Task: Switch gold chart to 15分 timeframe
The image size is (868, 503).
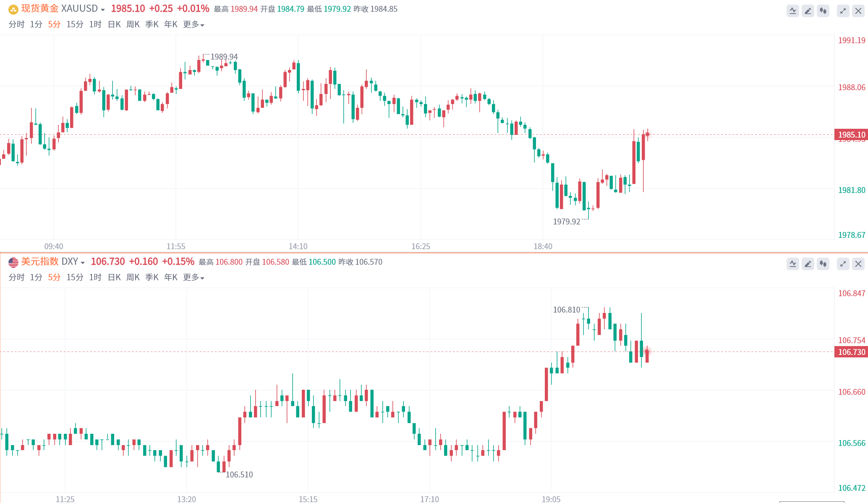Action: [x=75, y=25]
